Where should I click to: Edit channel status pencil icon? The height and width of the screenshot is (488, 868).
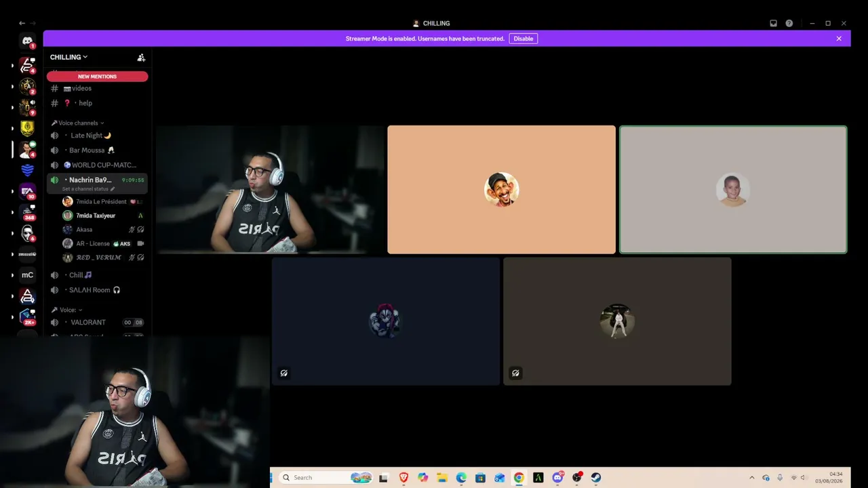click(x=113, y=189)
